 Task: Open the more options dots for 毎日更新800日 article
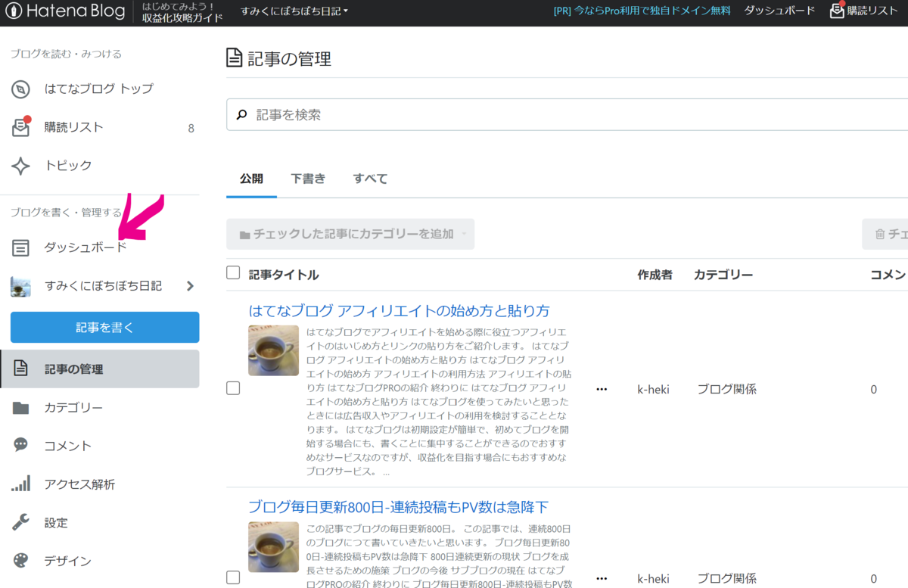pos(602,579)
